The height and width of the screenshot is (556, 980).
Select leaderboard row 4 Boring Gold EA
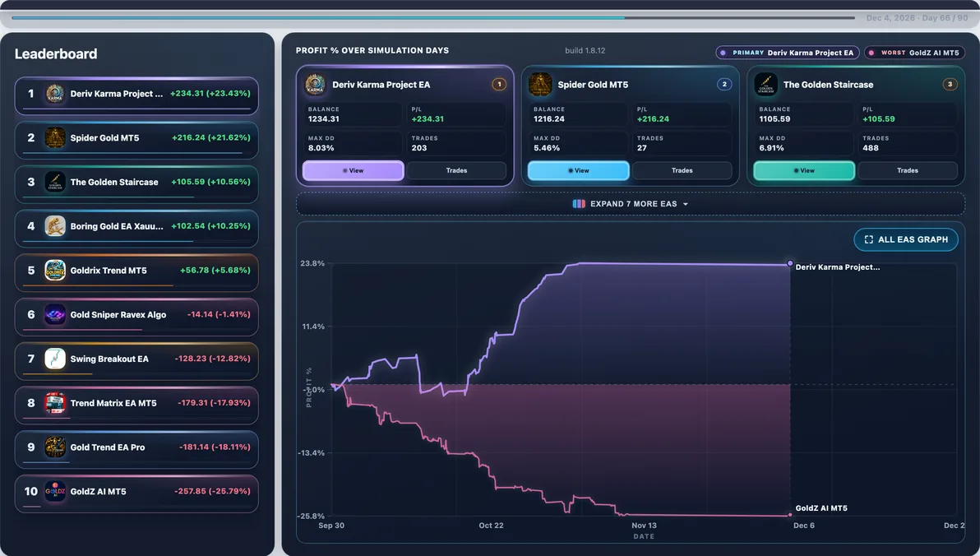[x=136, y=229]
